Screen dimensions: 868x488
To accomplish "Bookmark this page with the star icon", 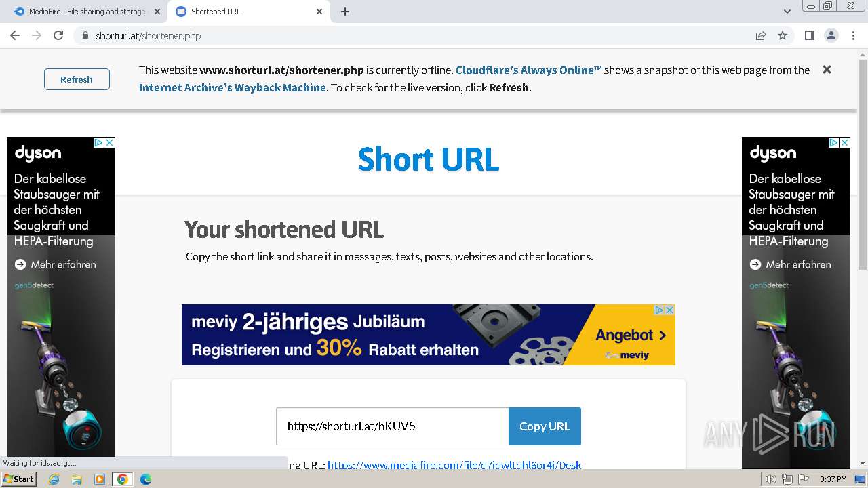I will (x=783, y=35).
